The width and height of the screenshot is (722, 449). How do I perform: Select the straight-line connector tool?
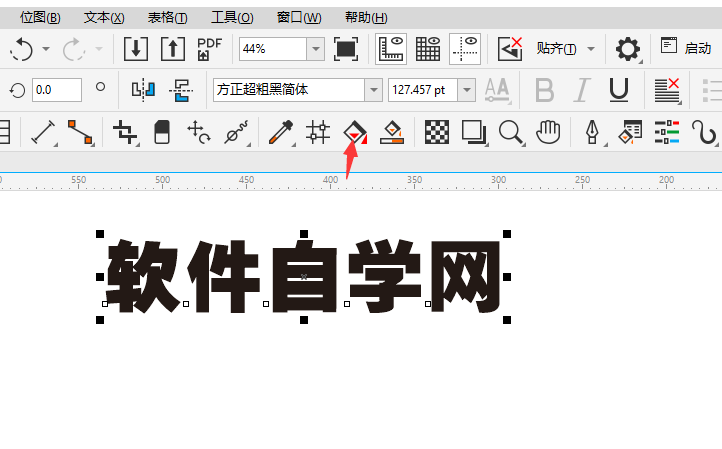(x=80, y=133)
